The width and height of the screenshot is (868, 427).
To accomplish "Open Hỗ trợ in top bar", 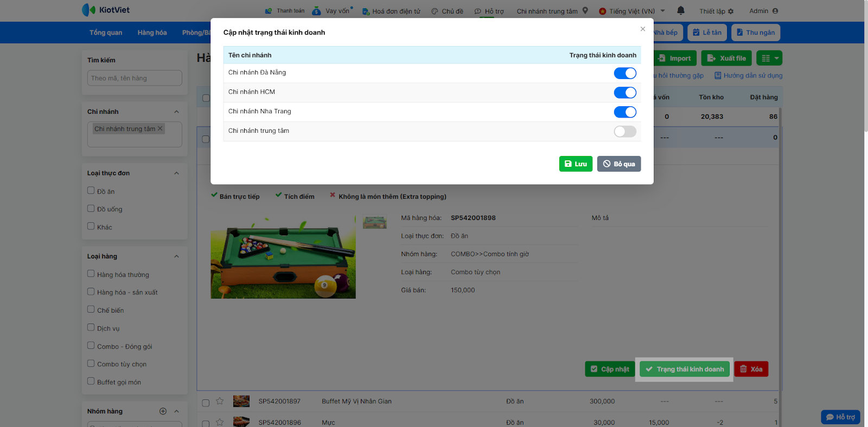I will click(x=489, y=11).
